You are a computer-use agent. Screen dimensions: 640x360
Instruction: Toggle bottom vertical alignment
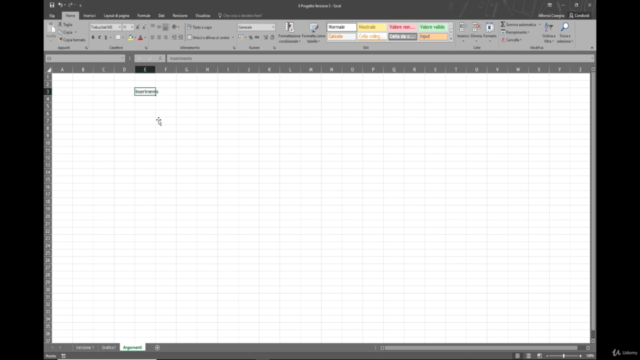[165, 27]
